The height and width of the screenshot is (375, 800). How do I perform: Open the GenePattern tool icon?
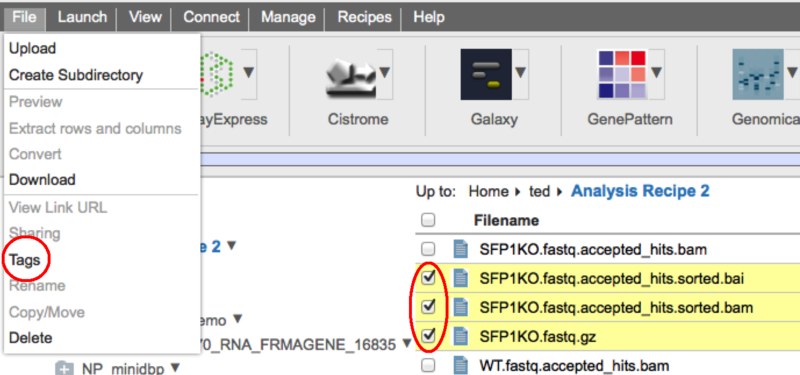[x=621, y=74]
